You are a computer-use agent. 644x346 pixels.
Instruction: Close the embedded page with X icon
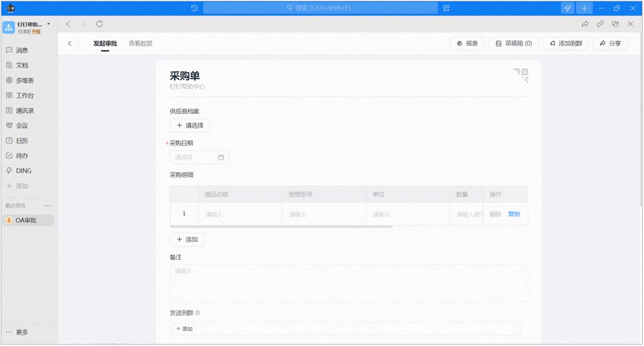(630, 24)
